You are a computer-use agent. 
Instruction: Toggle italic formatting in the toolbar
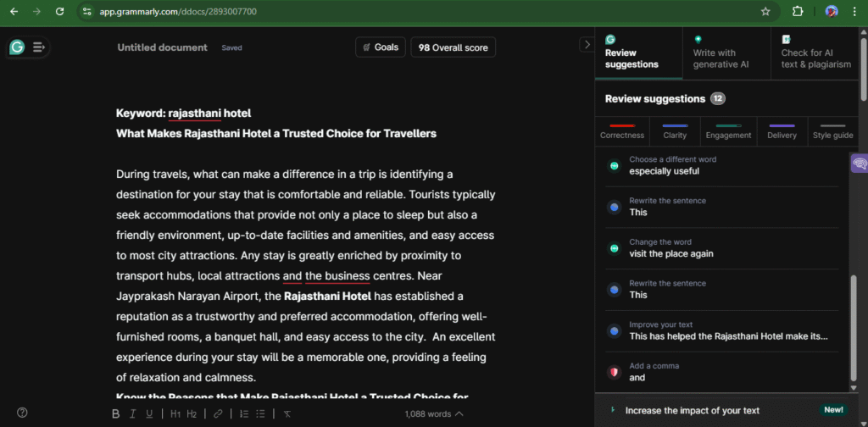(x=133, y=413)
